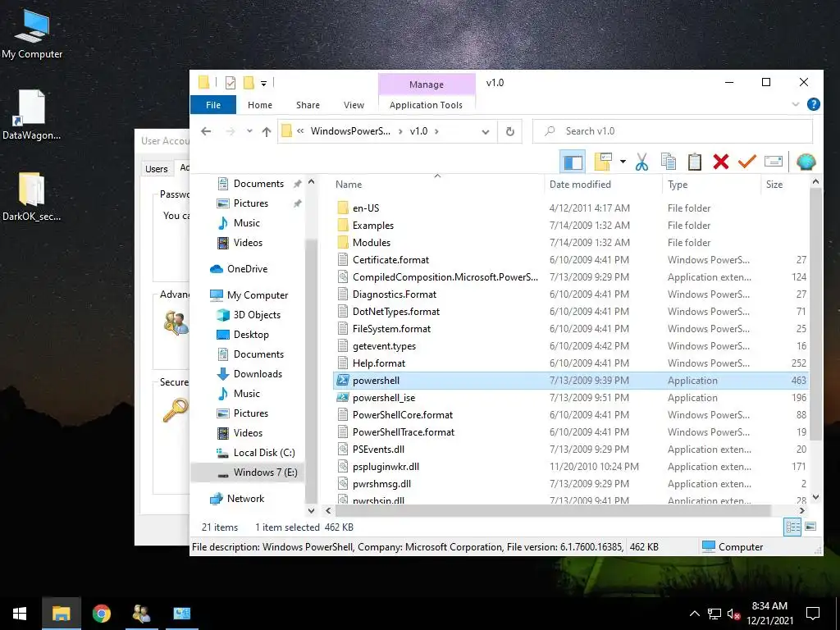Click the New Folder quick access toolbar icon

tap(249, 83)
